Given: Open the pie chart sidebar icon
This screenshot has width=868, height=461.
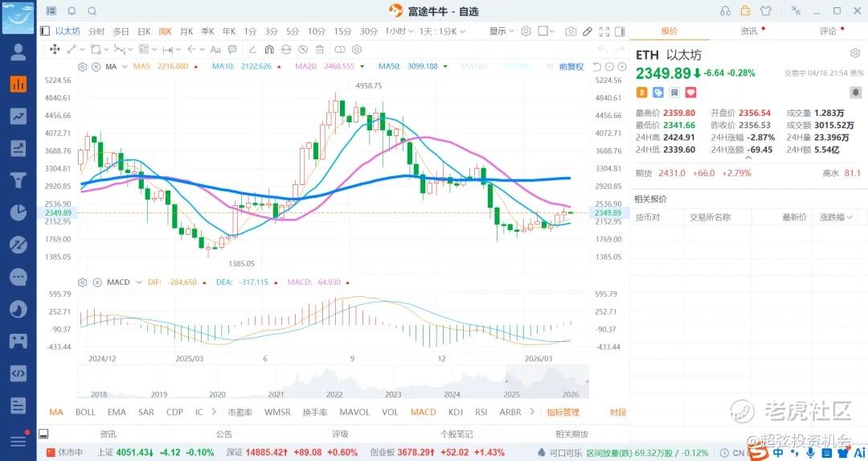Looking at the screenshot, I should pos(18,212).
